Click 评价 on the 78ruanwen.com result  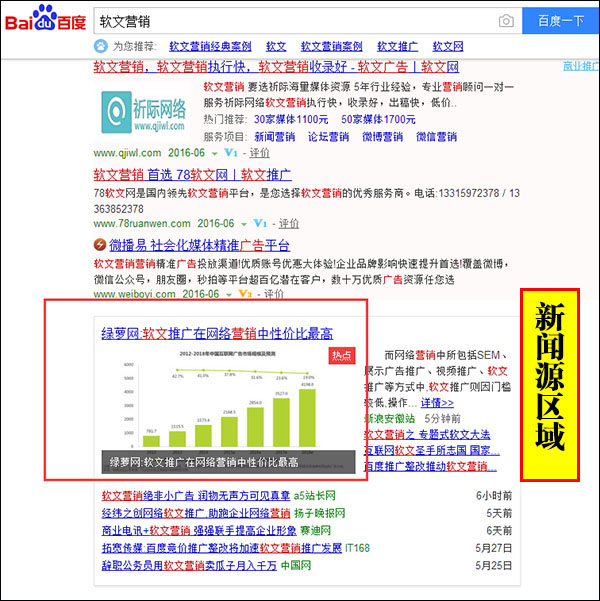[x=289, y=223]
